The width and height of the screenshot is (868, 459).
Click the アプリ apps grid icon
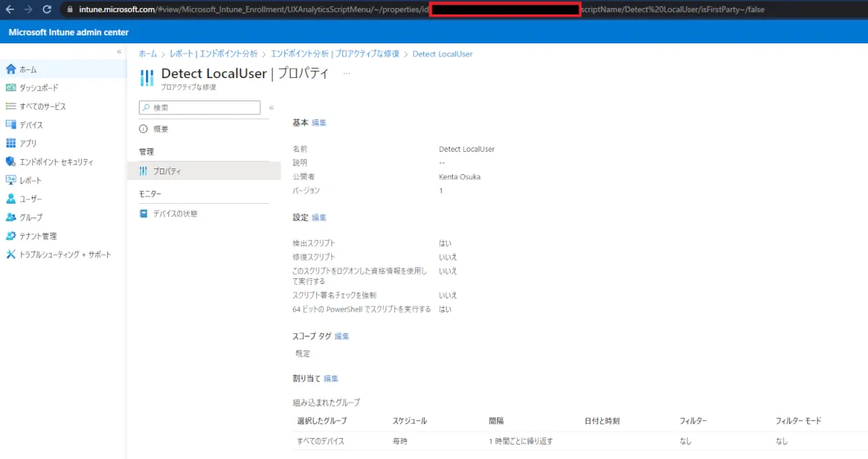(x=11, y=143)
